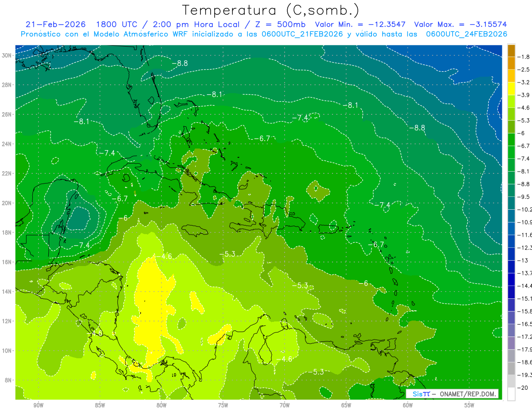Click the "75W" longitude axis label
The image size is (532, 411).
point(223,405)
